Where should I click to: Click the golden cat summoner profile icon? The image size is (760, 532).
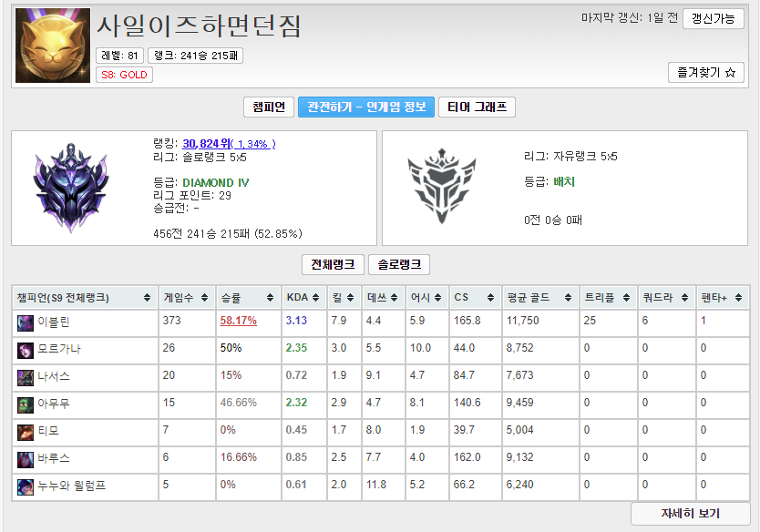(53, 46)
